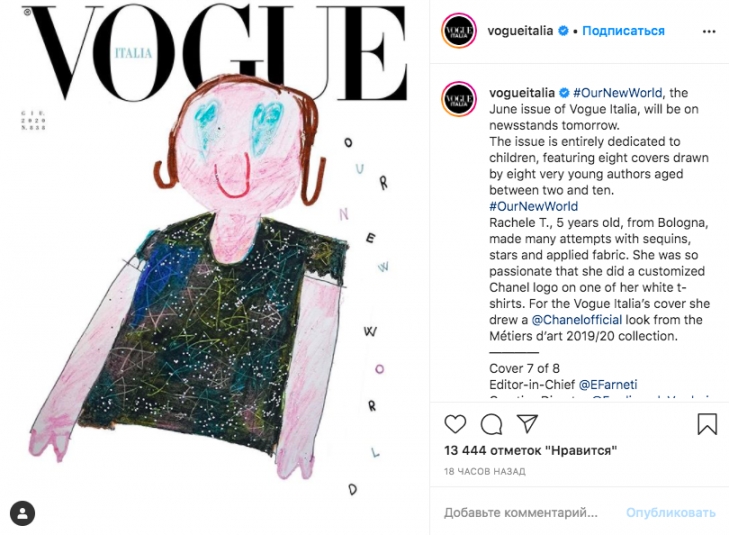Image resolution: width=729 pixels, height=535 pixels.
Task: Save post with bookmark icon
Action: [707, 424]
